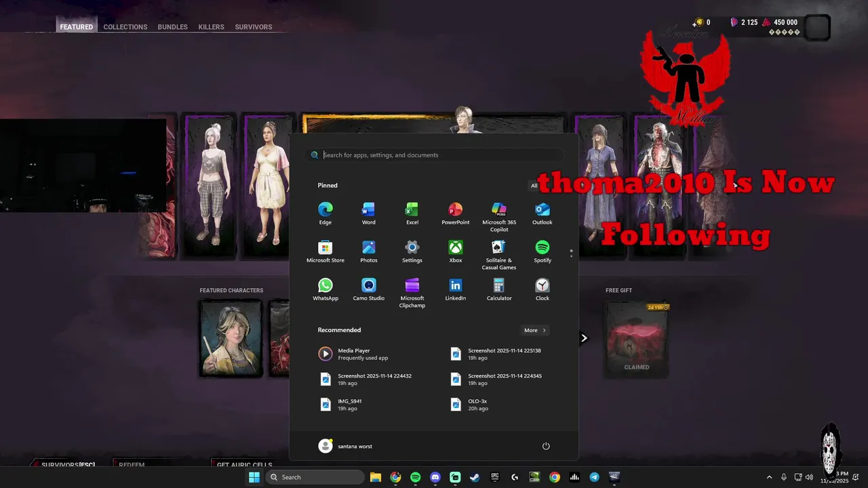Go to the SURVIVORS tab
This screenshot has width=868, height=488.
[x=254, y=27]
